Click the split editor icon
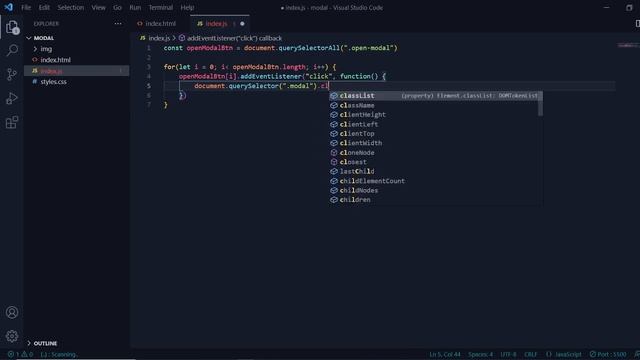640x360 pixels. pos(637,24)
